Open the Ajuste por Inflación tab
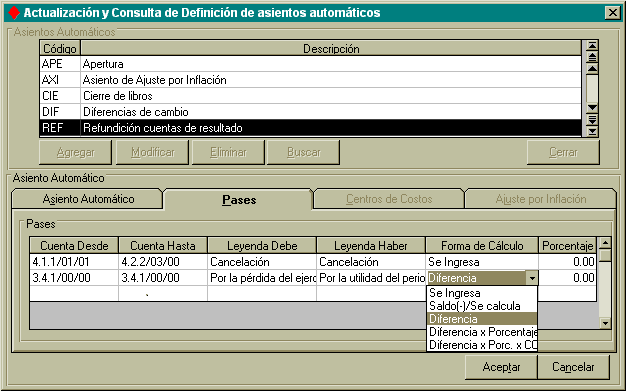The height and width of the screenshot is (391, 626). (541, 199)
